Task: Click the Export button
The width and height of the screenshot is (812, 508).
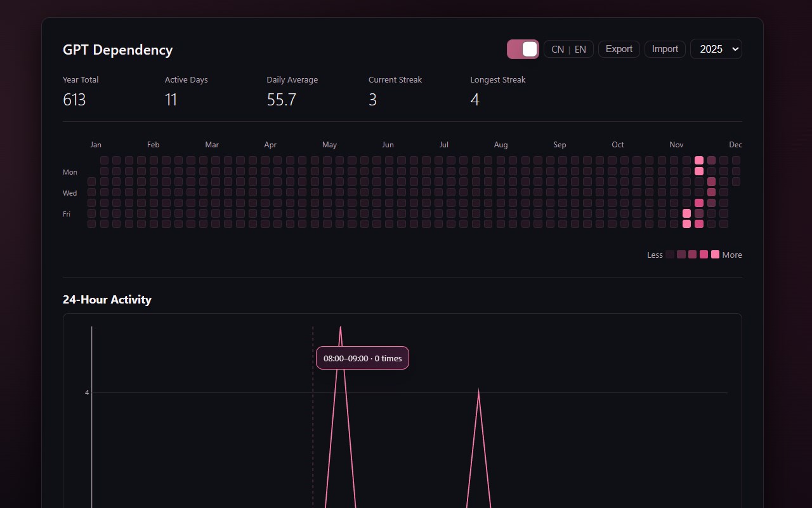Action: coord(619,49)
